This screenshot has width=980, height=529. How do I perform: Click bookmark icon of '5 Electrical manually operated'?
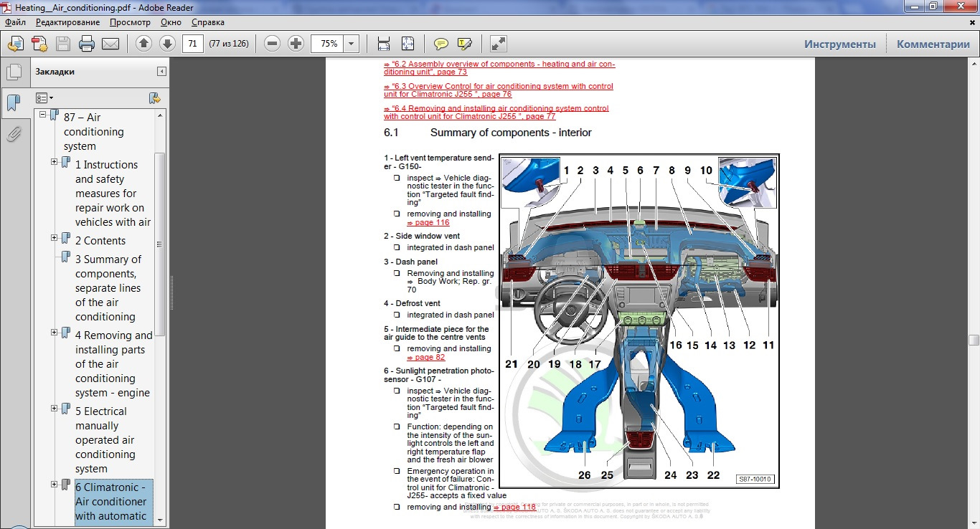coord(66,409)
